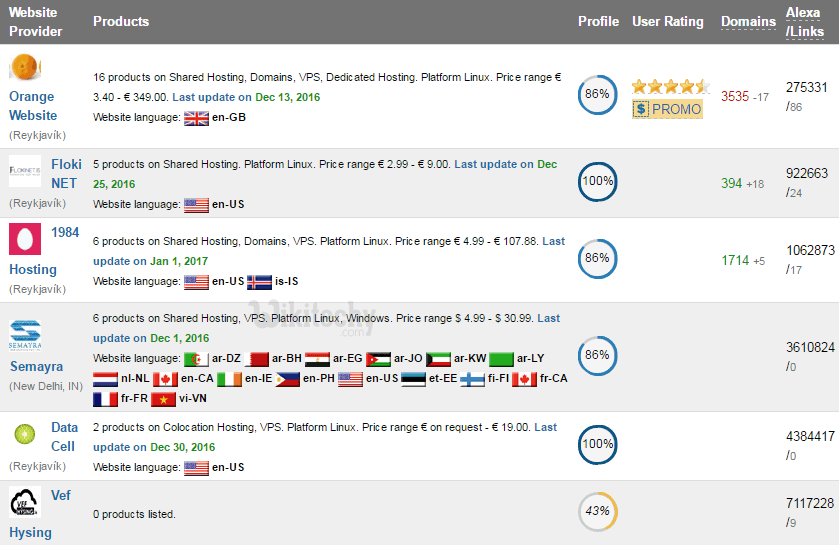Click the is-IS Icelandic flag icon
This screenshot has height=545, width=839.
(259, 281)
